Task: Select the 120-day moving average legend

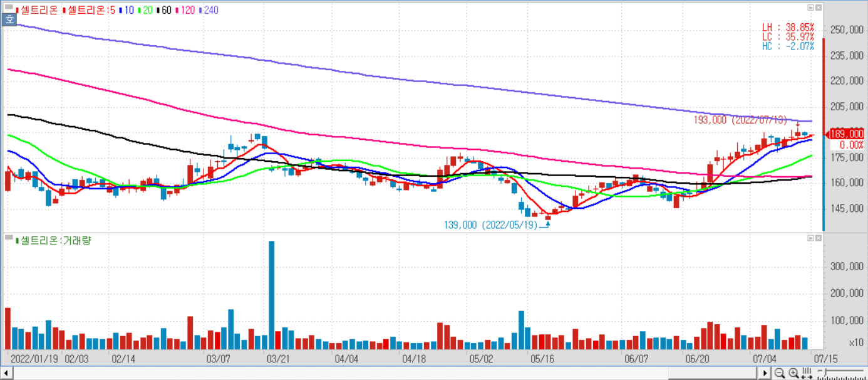Action: [185, 10]
